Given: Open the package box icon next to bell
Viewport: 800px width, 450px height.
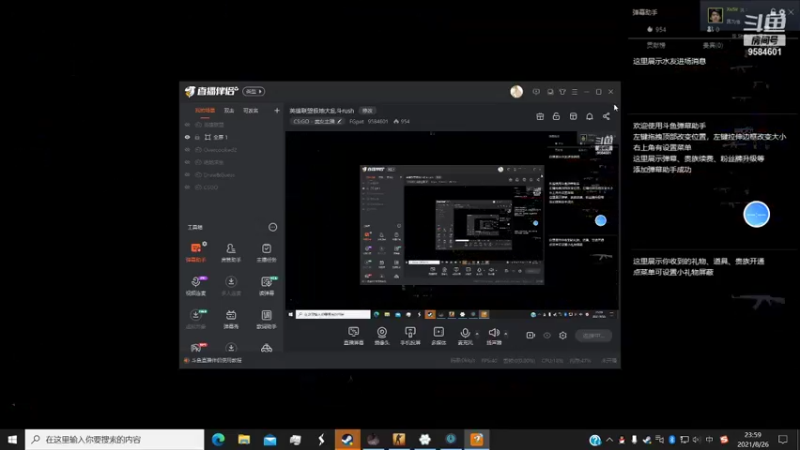Looking at the screenshot, I should tap(573, 116).
